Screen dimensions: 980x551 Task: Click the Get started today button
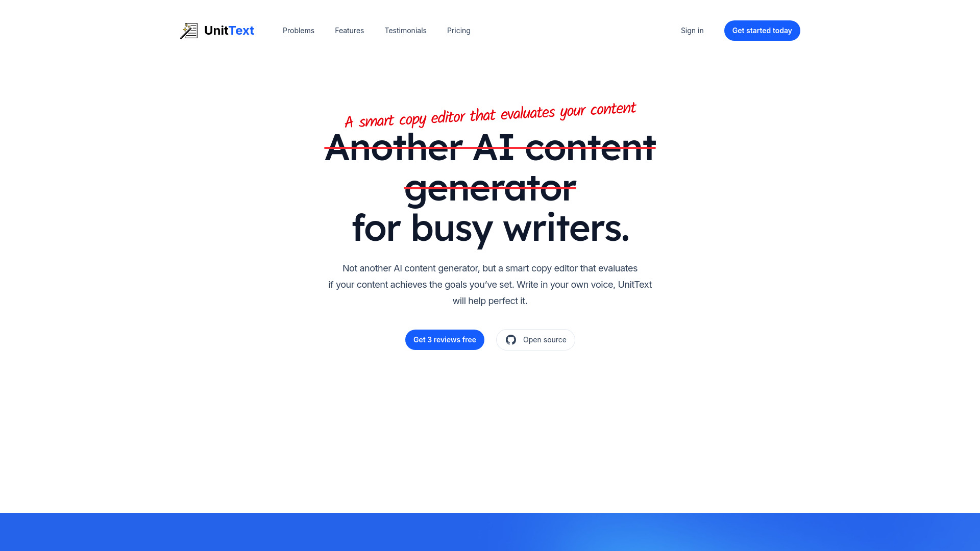[x=761, y=30]
